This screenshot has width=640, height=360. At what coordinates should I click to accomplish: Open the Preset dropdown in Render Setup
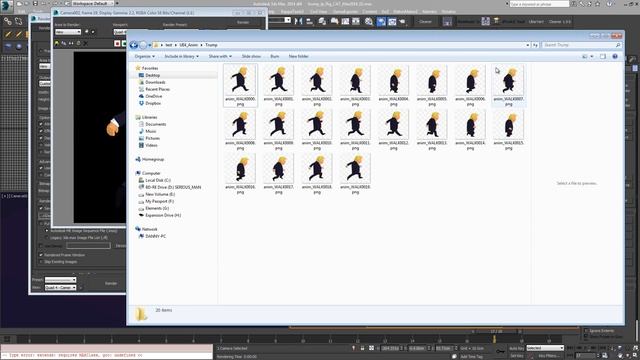point(60,280)
